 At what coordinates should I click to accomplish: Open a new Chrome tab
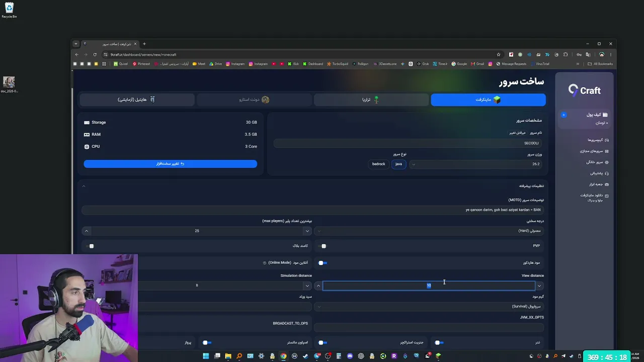(144, 44)
